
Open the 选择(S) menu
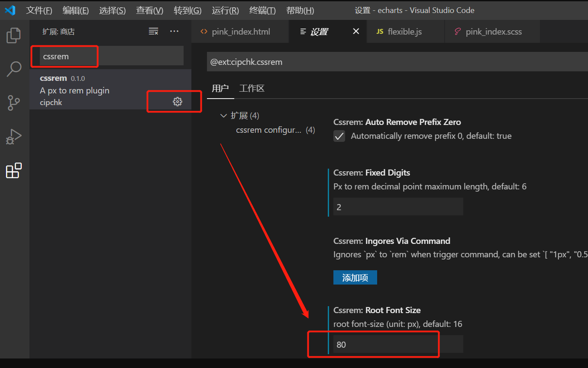113,10
